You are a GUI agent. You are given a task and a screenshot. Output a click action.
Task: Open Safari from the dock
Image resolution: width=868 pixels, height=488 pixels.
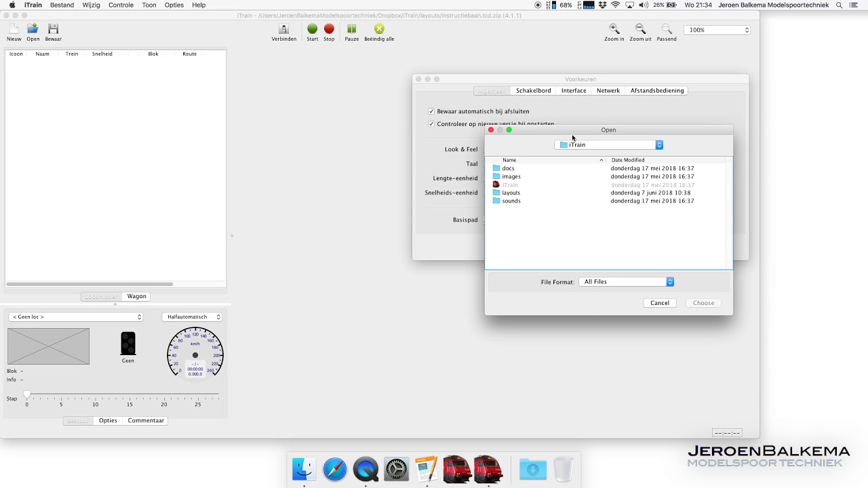pos(335,469)
